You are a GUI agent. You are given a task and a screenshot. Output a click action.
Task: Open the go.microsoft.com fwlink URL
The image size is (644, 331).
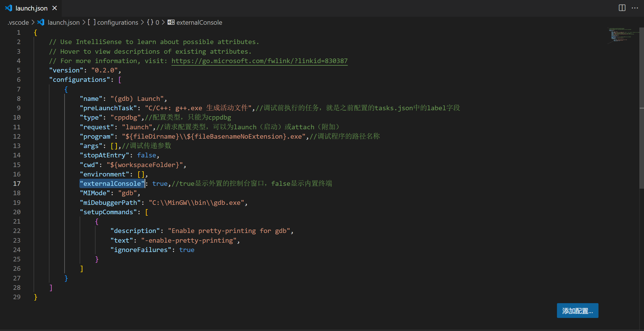click(x=259, y=61)
